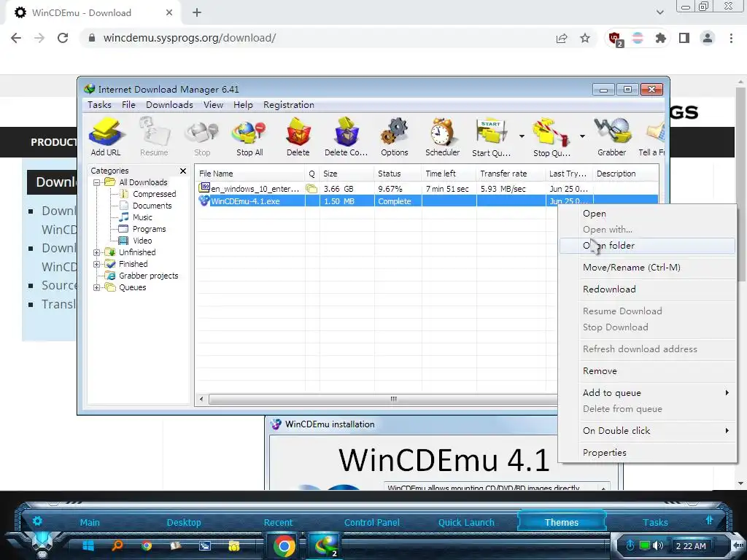Open the On Double click submenu

648,431
